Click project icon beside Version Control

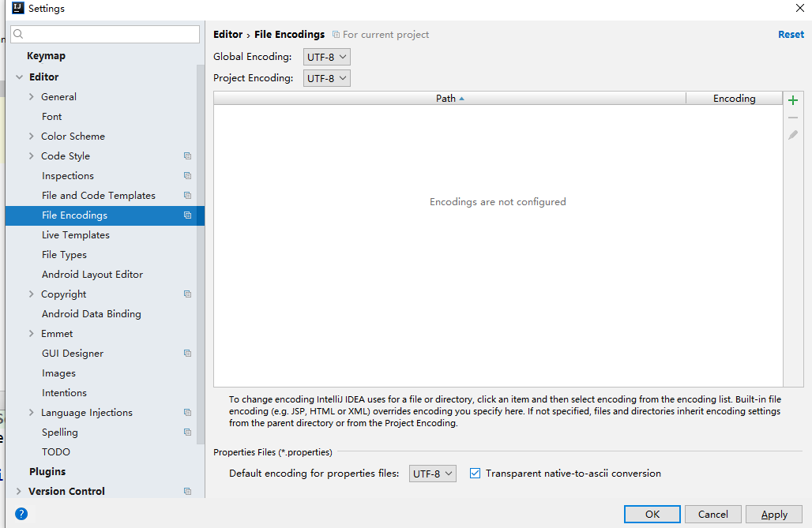(x=187, y=491)
